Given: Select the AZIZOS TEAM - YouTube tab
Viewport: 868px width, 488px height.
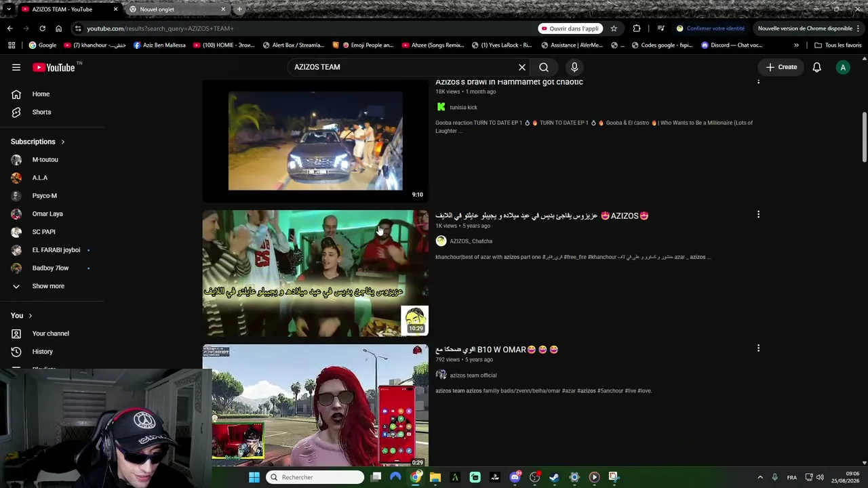Looking at the screenshot, I should pos(68,9).
